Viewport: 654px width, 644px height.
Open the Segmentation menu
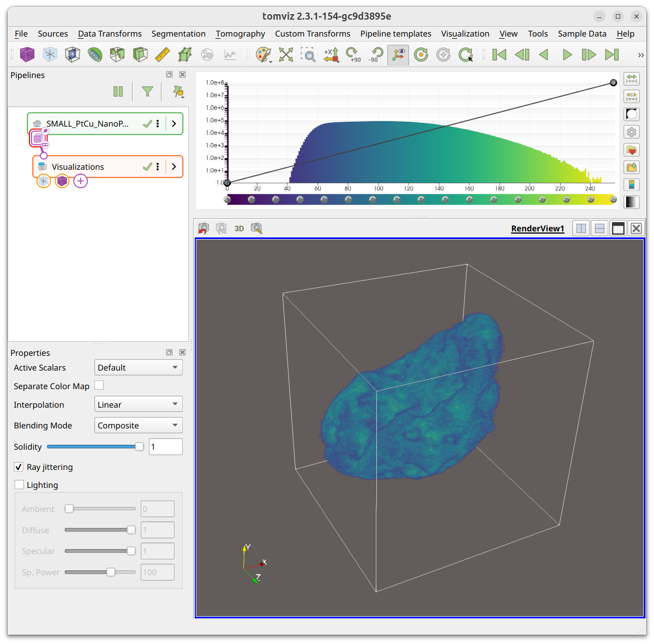point(178,34)
